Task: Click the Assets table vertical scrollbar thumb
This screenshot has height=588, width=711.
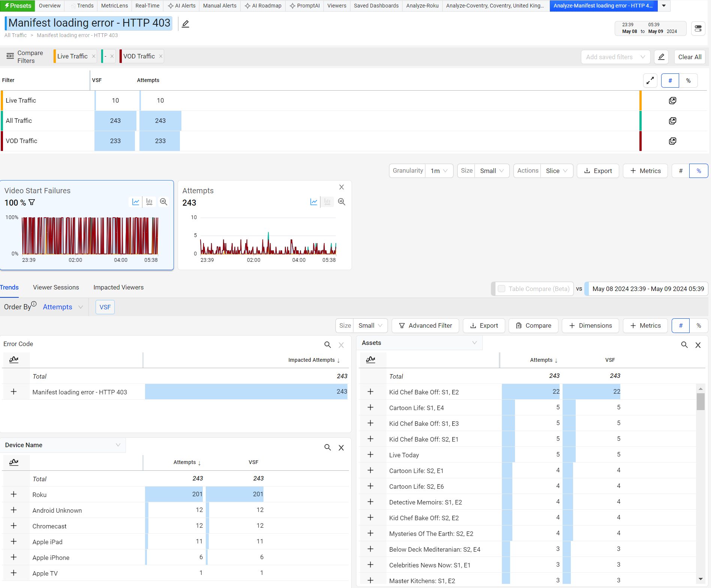Action: click(700, 401)
